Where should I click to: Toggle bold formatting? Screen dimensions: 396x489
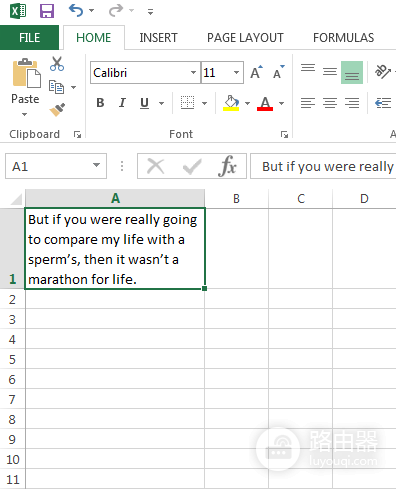pyautogui.click(x=100, y=103)
